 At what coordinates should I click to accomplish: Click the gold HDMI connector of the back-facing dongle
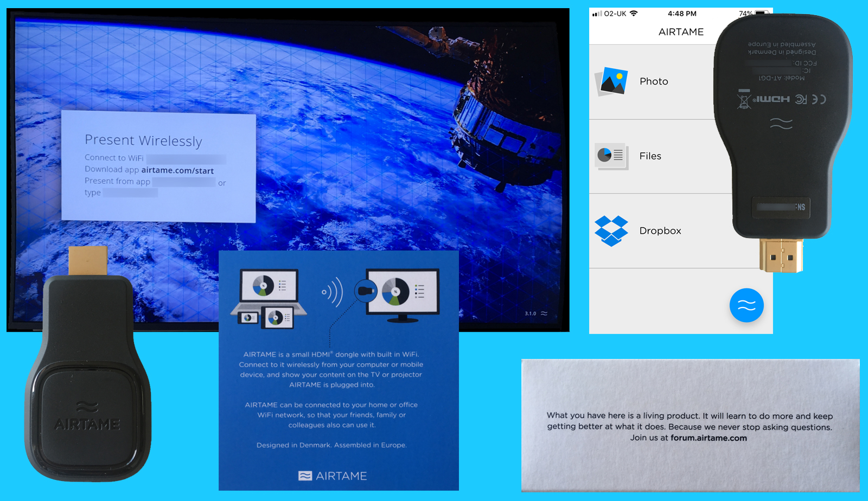click(781, 255)
